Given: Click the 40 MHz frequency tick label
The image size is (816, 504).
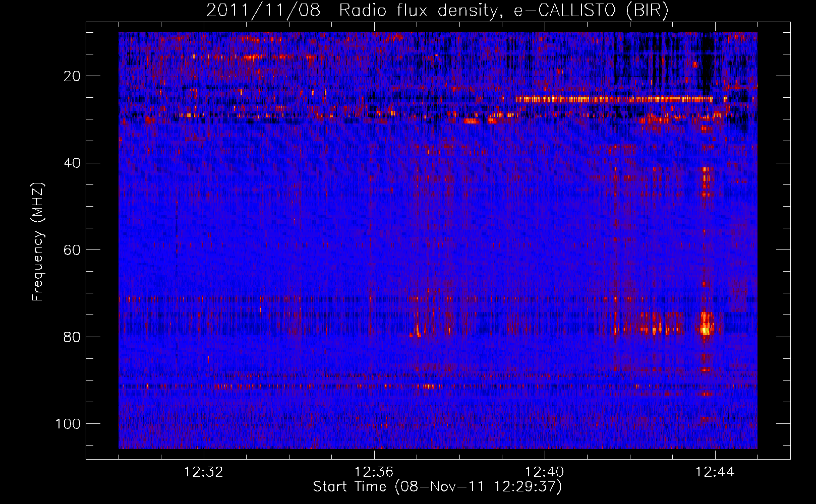Looking at the screenshot, I should click(73, 163).
